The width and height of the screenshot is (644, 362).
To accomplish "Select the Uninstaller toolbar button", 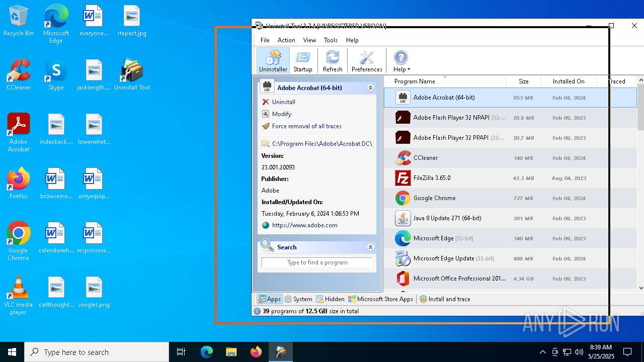I will click(x=273, y=61).
